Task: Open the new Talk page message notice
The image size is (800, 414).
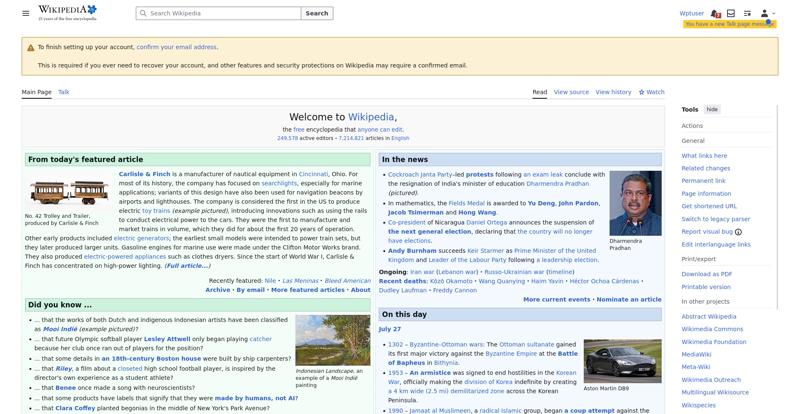Action: click(x=730, y=24)
